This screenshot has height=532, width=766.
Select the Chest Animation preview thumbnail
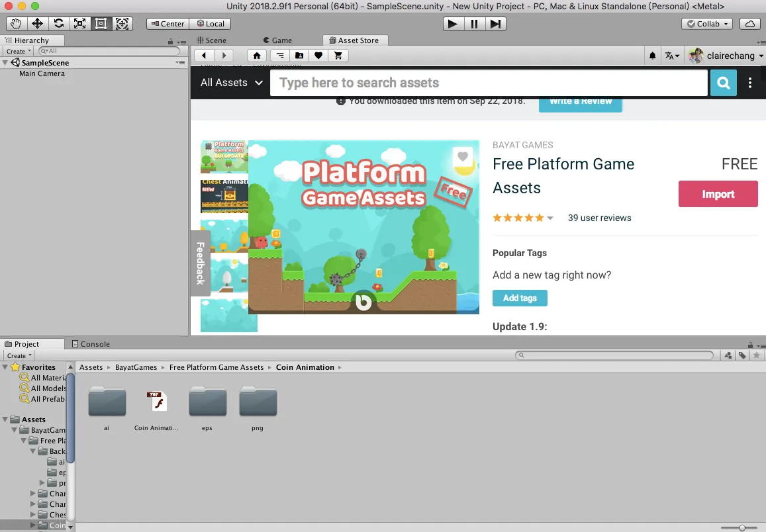tap(224, 197)
